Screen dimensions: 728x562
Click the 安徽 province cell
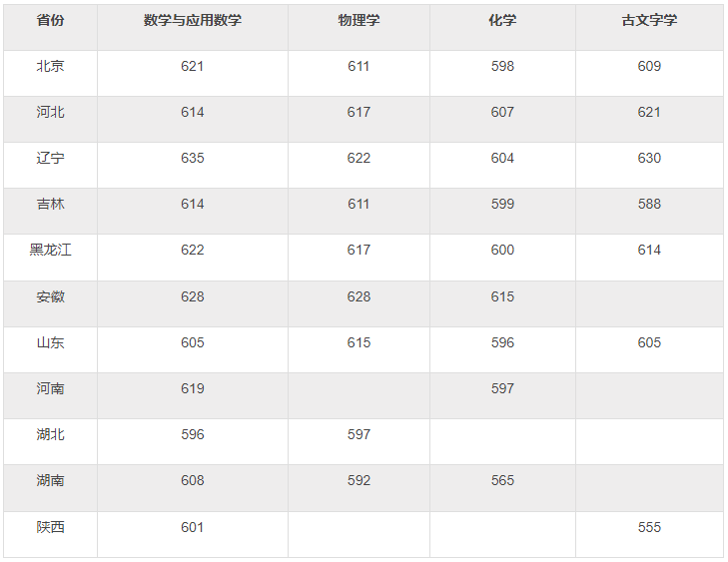(50, 296)
